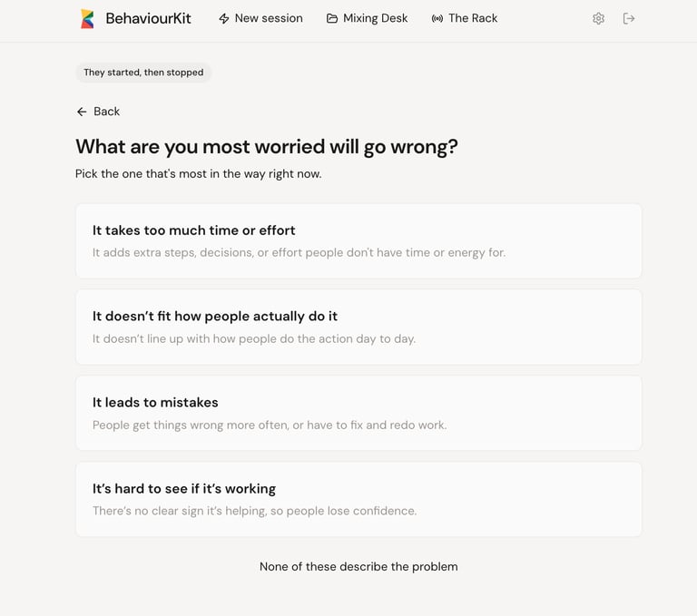Click the left arrow back icon
The height and width of the screenshot is (616, 697).
click(x=82, y=112)
